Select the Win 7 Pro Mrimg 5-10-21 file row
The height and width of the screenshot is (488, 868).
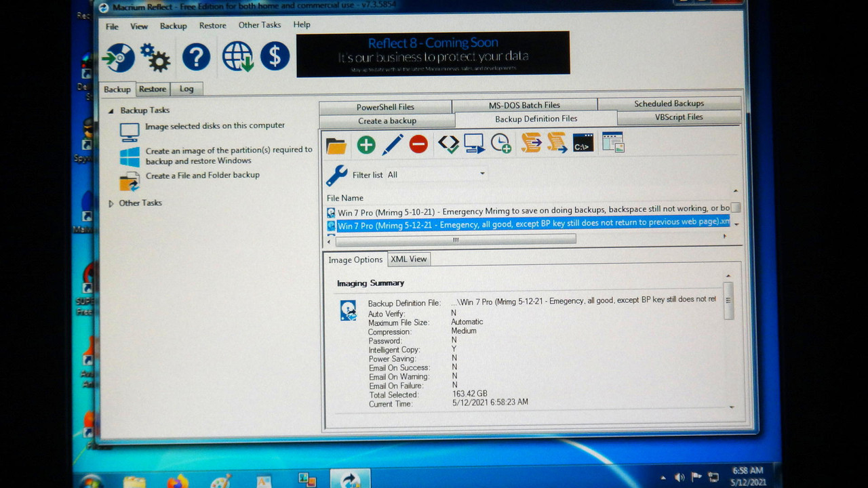[528, 211]
